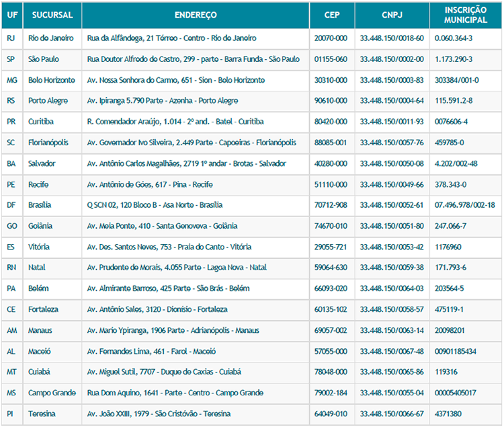
Task: Select the Manaus branch name
Action: click(x=40, y=330)
